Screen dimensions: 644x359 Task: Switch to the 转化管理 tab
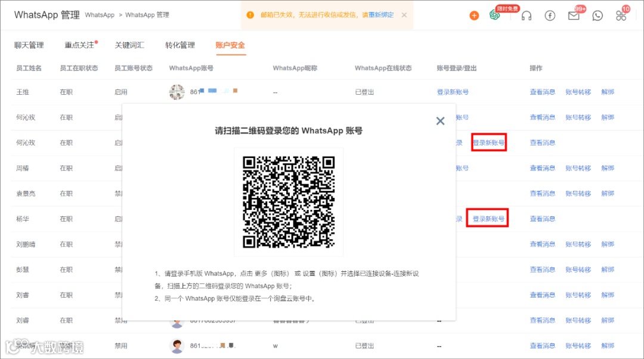tap(180, 45)
